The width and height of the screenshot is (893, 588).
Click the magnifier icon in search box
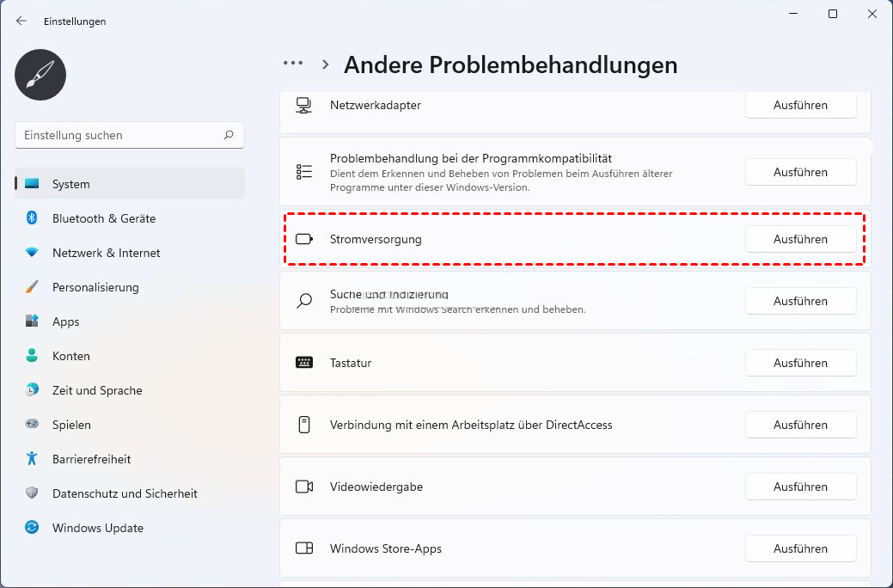[x=229, y=135]
